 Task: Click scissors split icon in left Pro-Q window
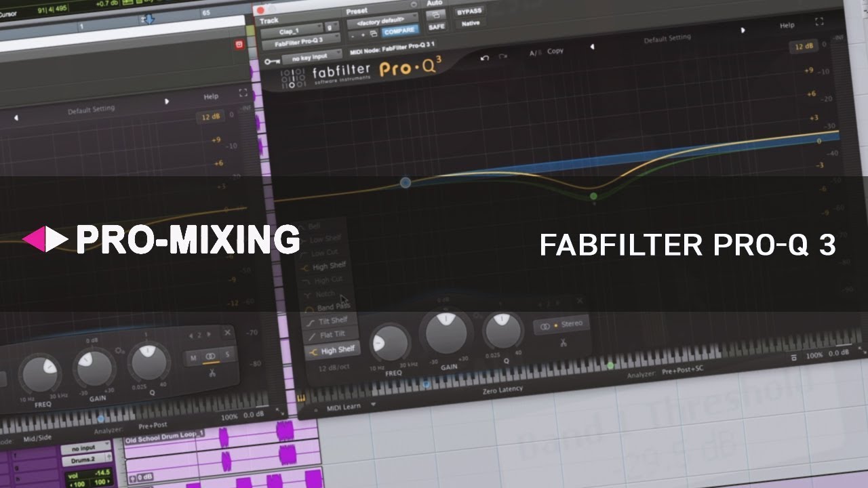pos(212,372)
